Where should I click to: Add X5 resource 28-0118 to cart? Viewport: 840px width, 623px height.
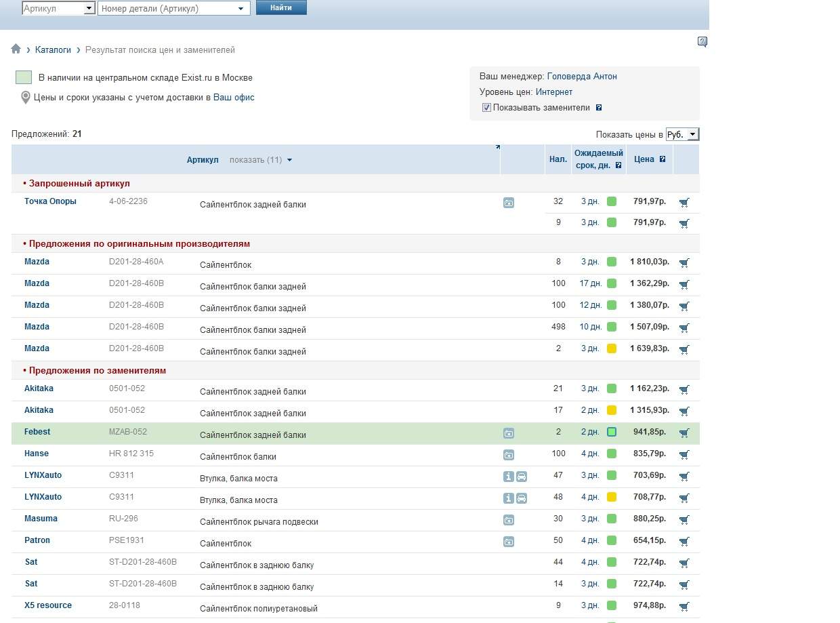(x=684, y=606)
